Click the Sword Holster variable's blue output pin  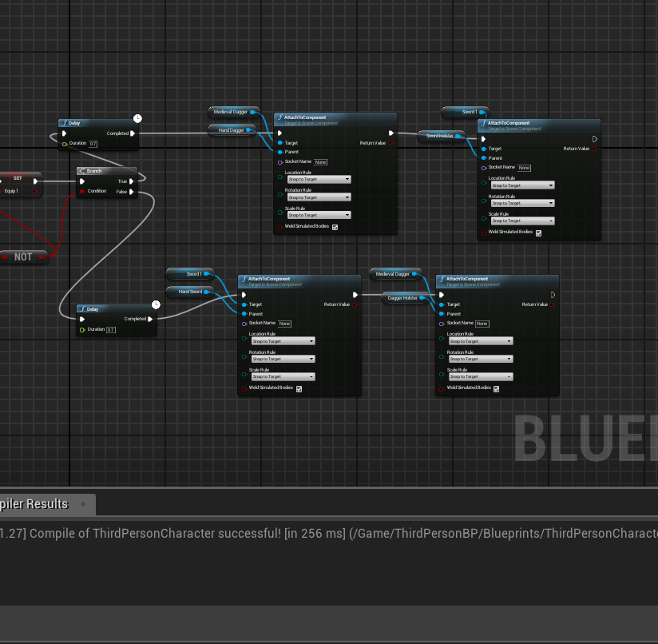pos(458,136)
